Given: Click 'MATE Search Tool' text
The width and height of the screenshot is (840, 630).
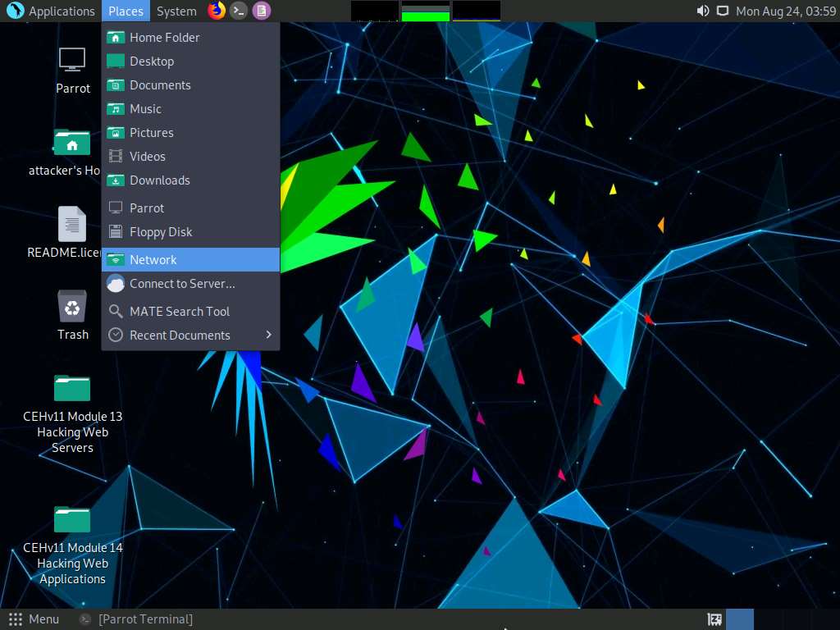Looking at the screenshot, I should point(180,311).
